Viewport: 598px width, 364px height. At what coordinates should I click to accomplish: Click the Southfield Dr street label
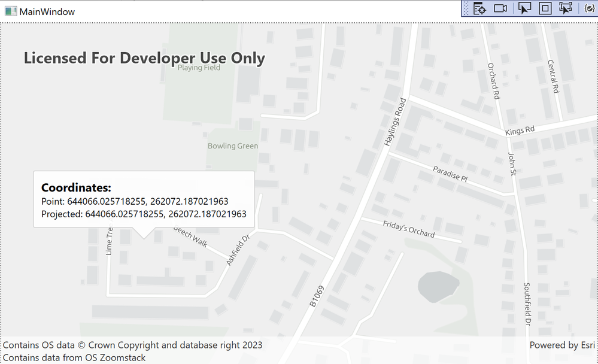click(x=527, y=304)
